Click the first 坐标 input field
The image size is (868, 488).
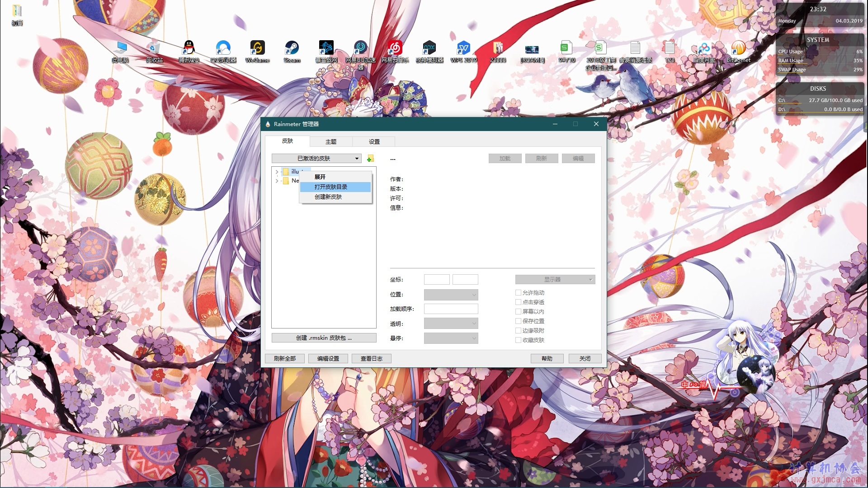[x=437, y=280]
